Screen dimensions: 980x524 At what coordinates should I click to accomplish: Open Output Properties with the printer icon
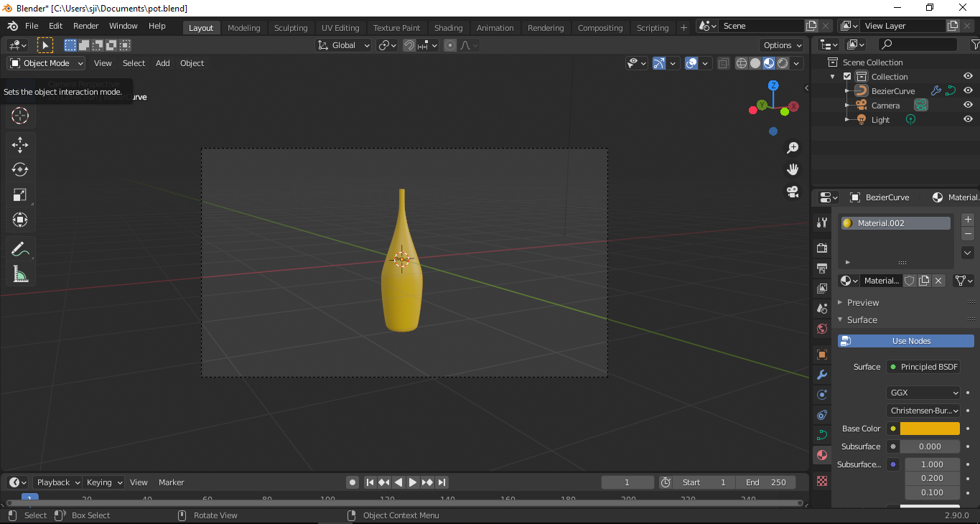[x=821, y=268]
